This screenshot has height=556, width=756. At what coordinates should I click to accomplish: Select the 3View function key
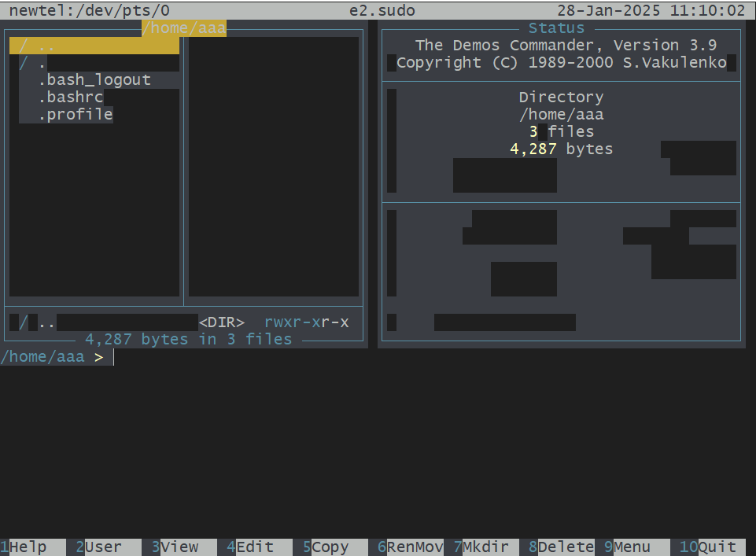pos(184,547)
